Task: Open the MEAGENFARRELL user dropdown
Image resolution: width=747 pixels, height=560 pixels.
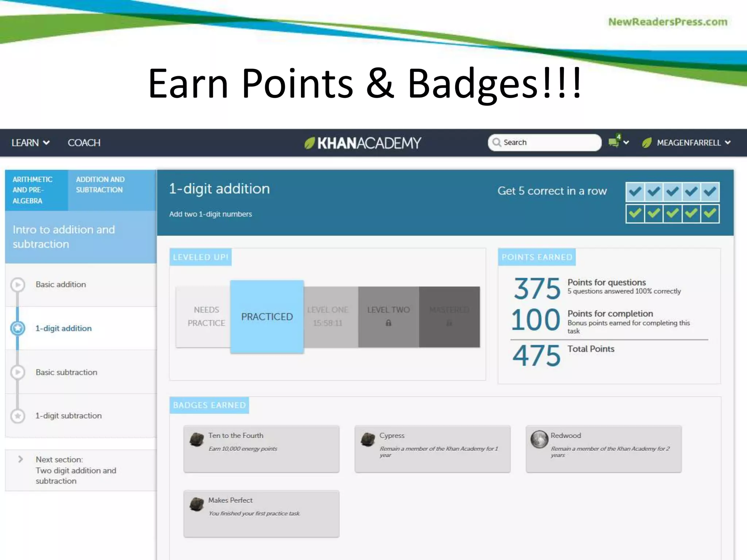Action: click(x=693, y=143)
